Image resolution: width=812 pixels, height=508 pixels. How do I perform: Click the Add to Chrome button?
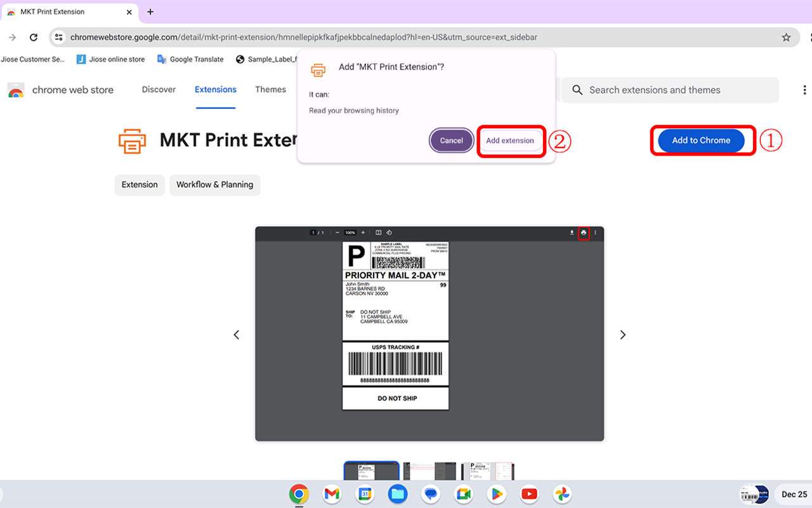coord(701,140)
